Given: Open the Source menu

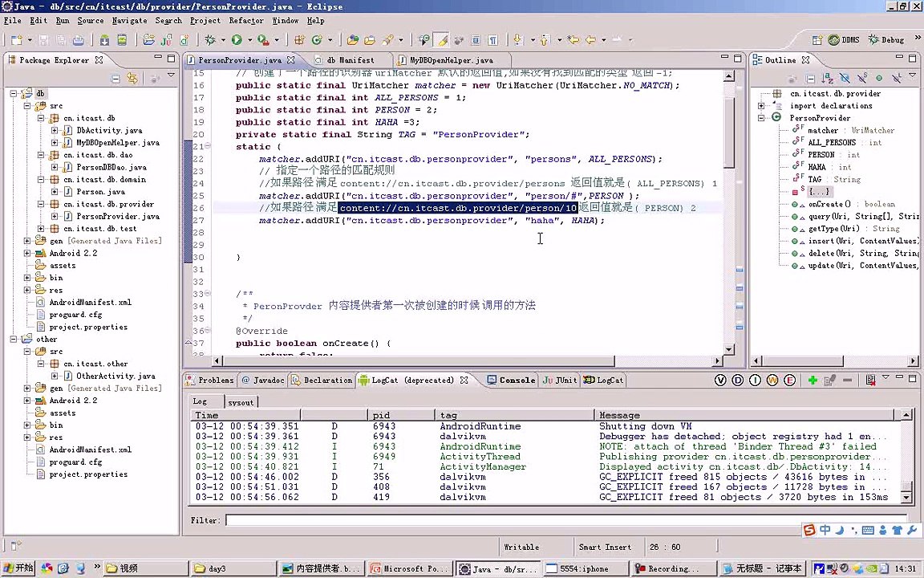Looking at the screenshot, I should (x=90, y=21).
